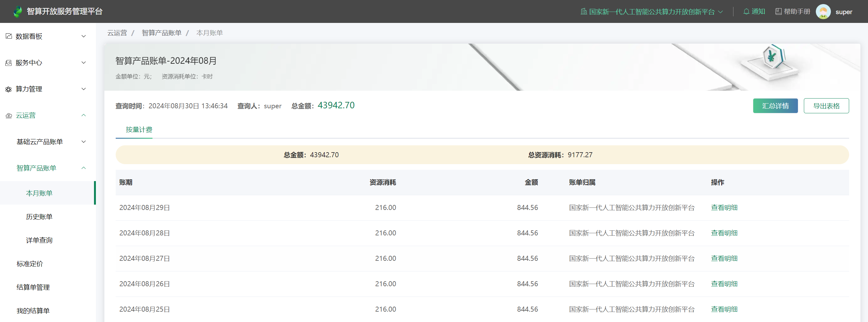Click the notification bell icon
This screenshot has height=322, width=868.
point(746,12)
